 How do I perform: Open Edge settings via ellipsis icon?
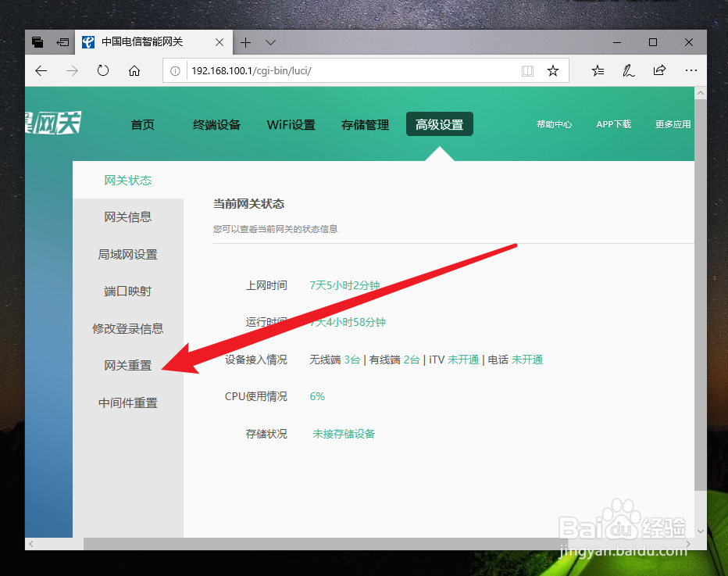pos(691,70)
